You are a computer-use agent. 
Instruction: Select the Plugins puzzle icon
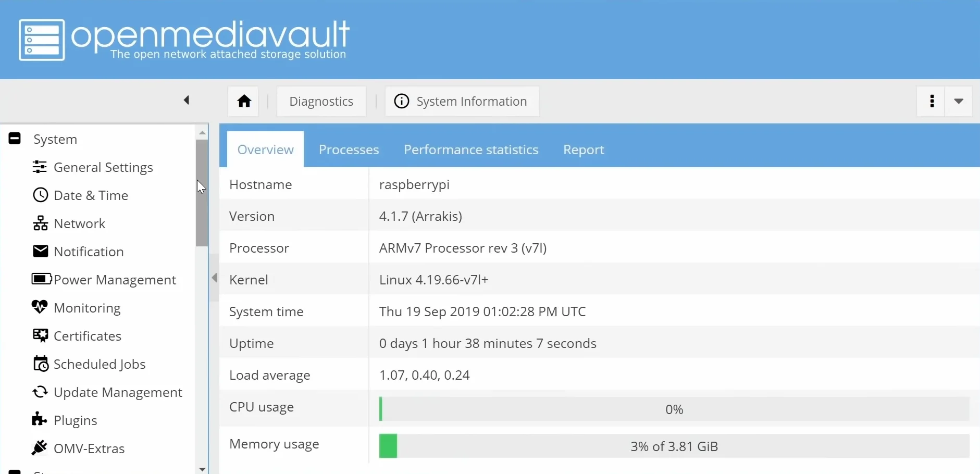click(x=39, y=419)
